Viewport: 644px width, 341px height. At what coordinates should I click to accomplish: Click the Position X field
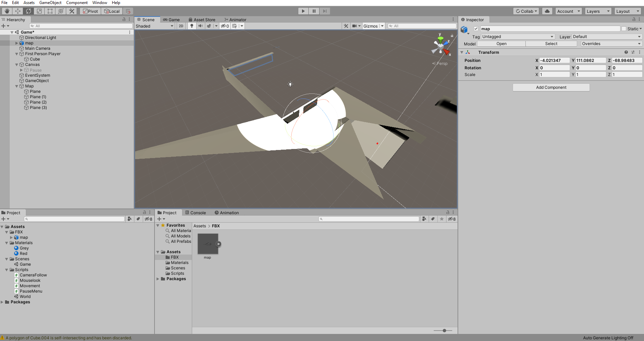tap(554, 61)
